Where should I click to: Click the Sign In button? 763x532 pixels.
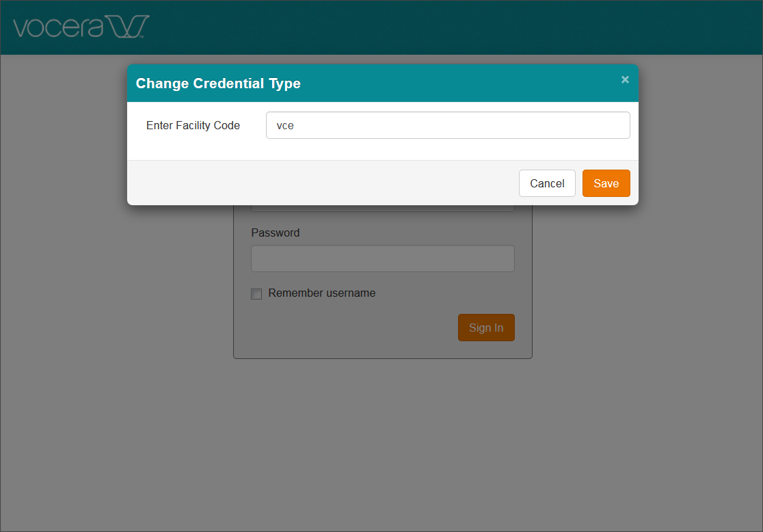point(486,328)
